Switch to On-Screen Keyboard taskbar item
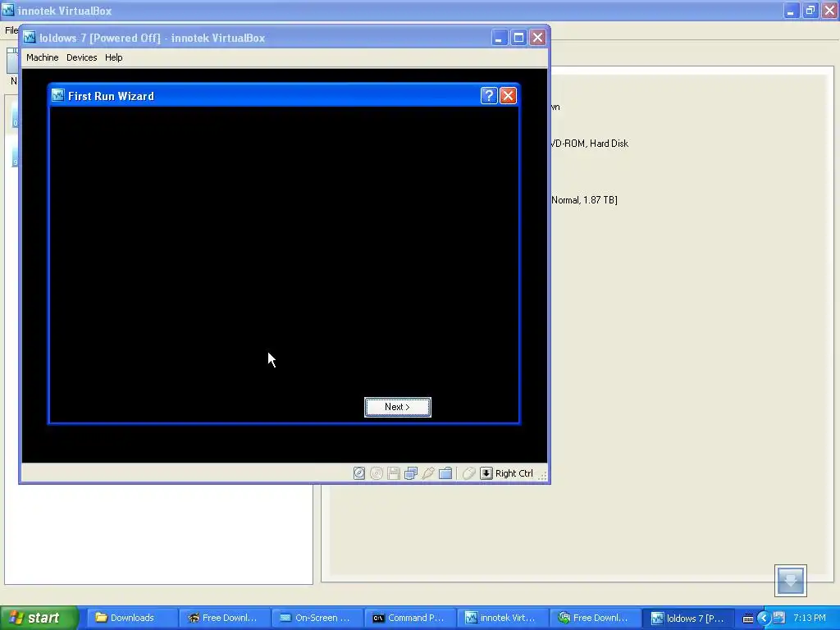840x630 pixels. [x=317, y=618]
